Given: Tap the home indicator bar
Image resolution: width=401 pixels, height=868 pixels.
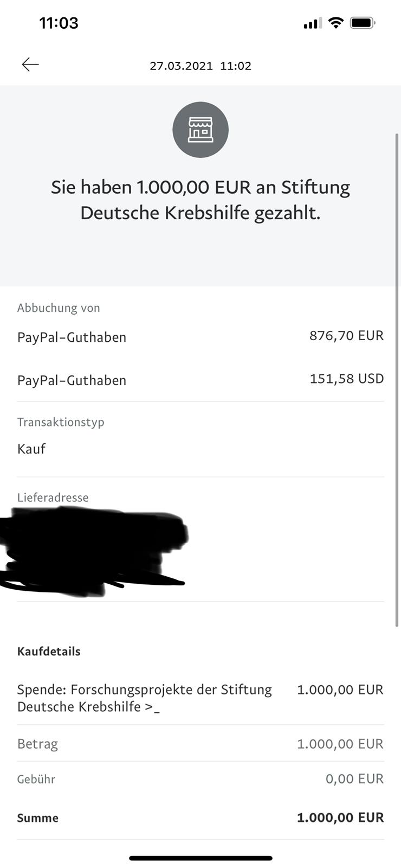Looking at the screenshot, I should pos(200,858).
